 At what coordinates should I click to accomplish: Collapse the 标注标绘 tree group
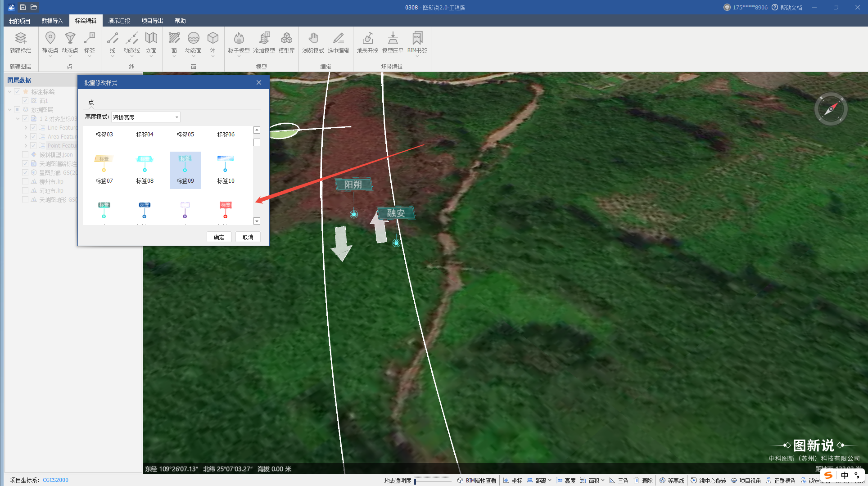tap(10, 92)
